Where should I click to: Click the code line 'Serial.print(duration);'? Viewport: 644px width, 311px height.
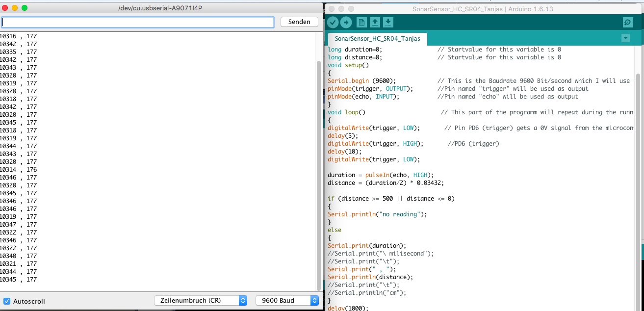367,246
